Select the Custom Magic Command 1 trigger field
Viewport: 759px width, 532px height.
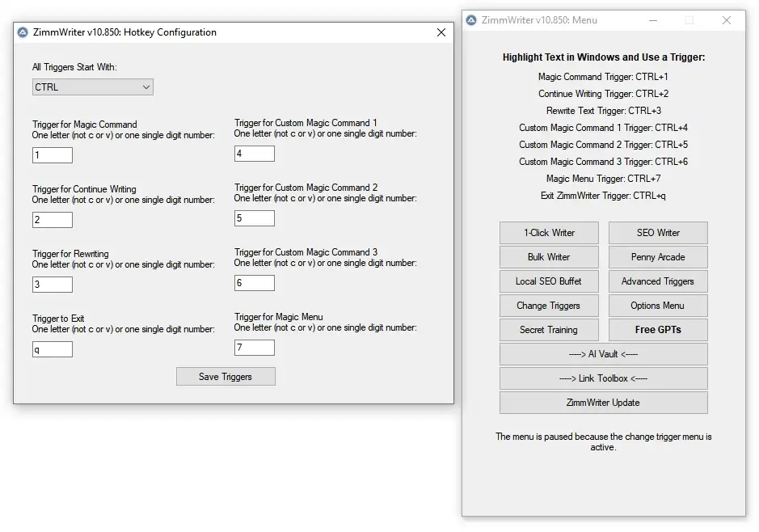click(x=254, y=153)
